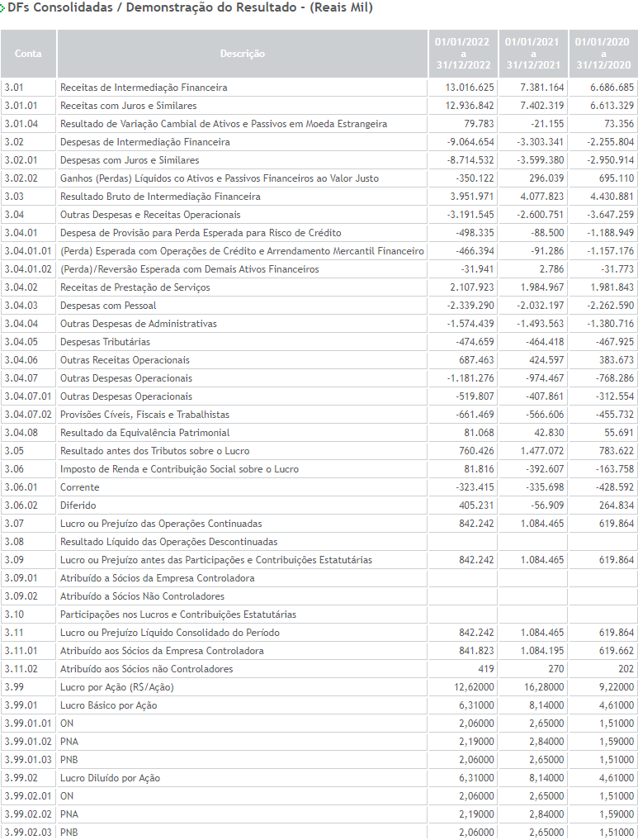Select 'Lucro ou Prejuízo Líquido Consolidado do Período'
Image resolution: width=638 pixels, height=840 pixels.
pos(170,634)
